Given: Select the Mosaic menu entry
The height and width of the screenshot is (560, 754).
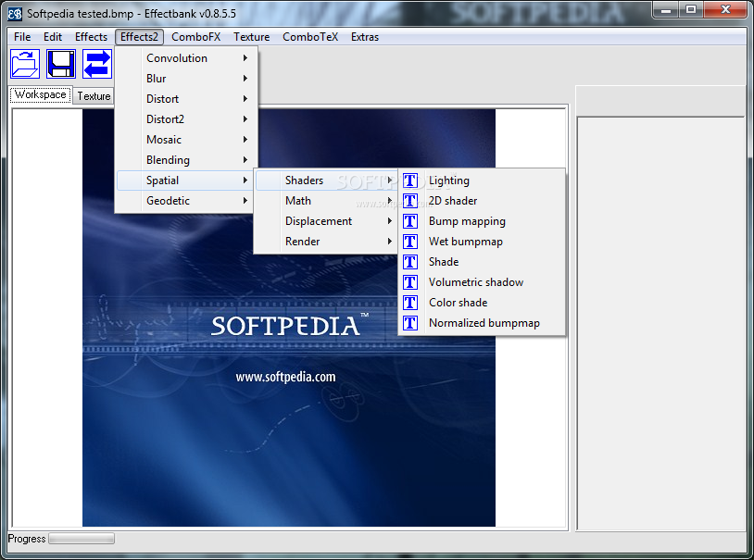Looking at the screenshot, I should coord(186,140).
